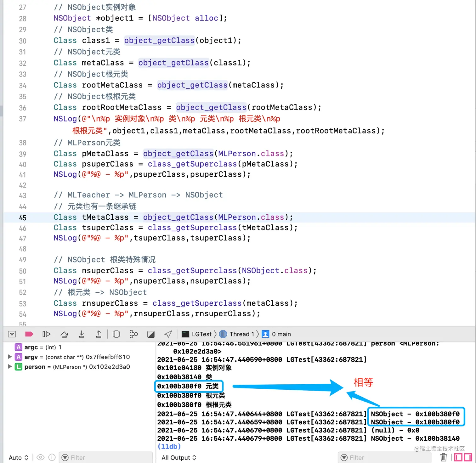Click line number 45 in the gutter

click(23, 218)
